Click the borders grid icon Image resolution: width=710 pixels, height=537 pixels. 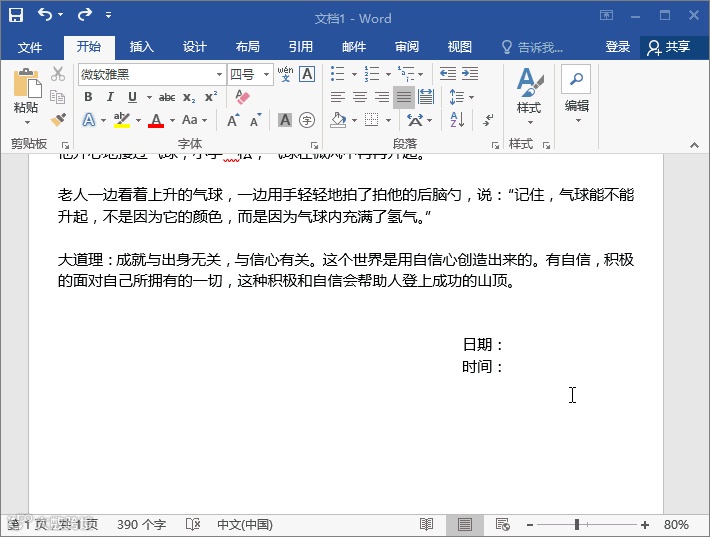pos(372,120)
